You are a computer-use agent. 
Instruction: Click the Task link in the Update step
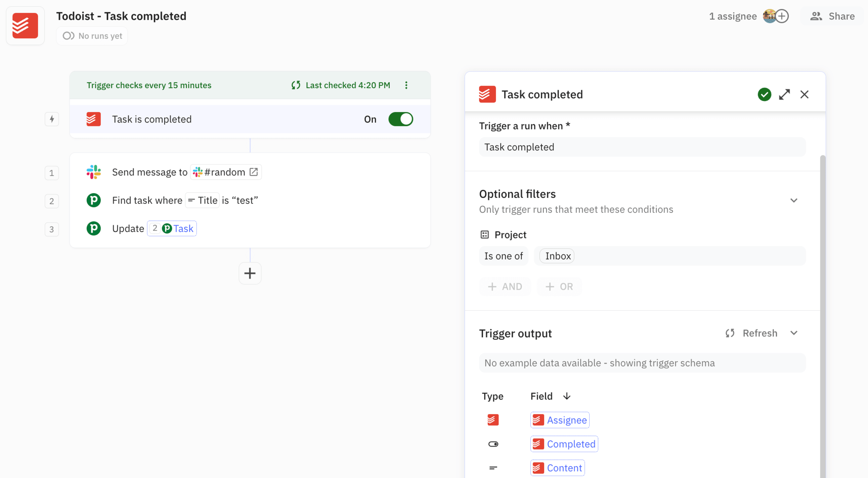(183, 228)
